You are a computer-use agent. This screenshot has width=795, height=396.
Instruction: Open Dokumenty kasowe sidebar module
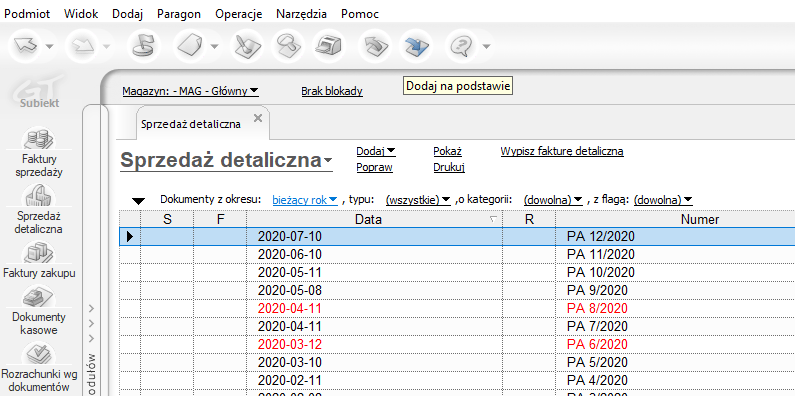point(39,310)
